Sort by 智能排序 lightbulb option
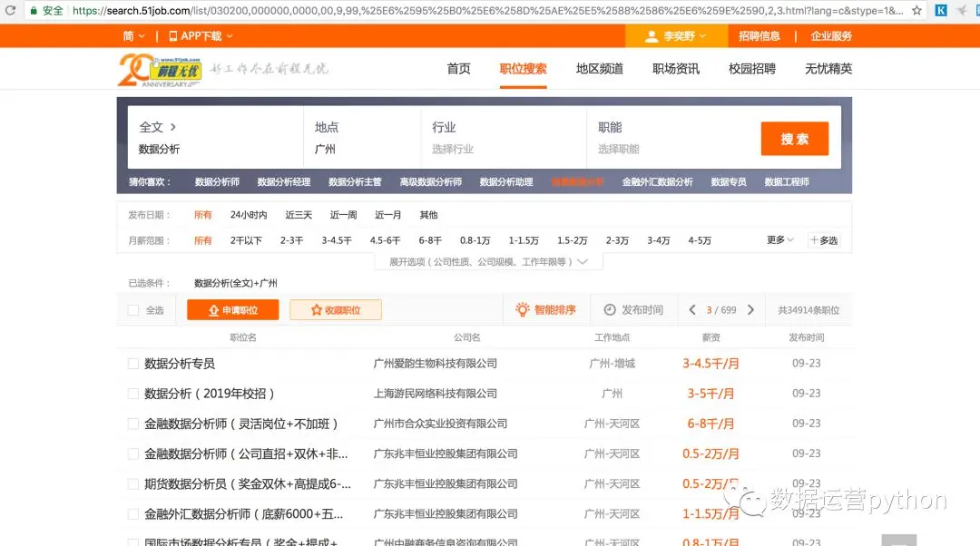 (545, 310)
